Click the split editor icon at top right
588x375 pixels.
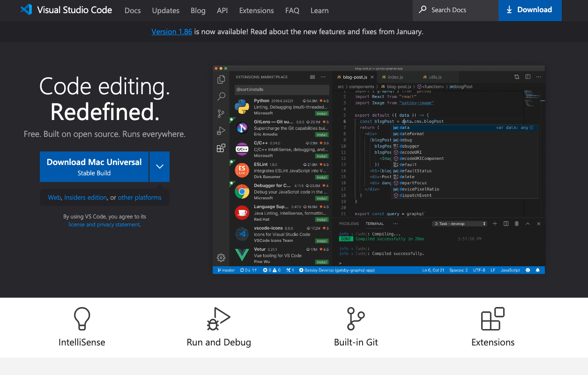click(x=528, y=77)
